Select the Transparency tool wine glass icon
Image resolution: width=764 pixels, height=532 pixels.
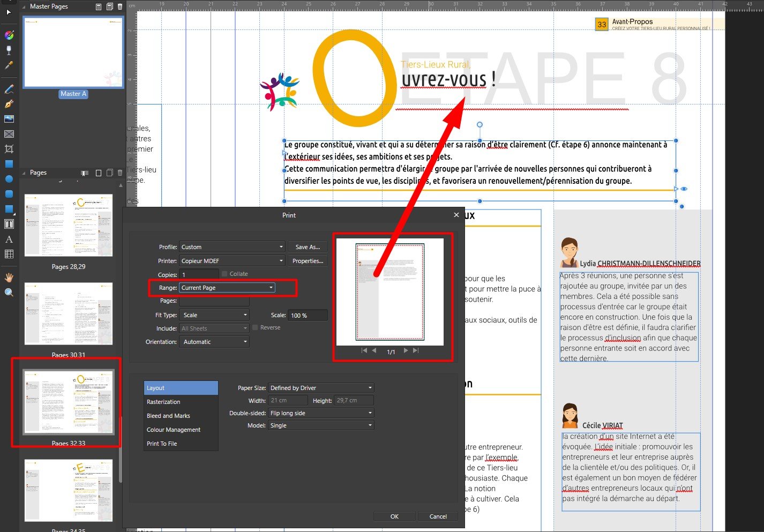coord(9,50)
